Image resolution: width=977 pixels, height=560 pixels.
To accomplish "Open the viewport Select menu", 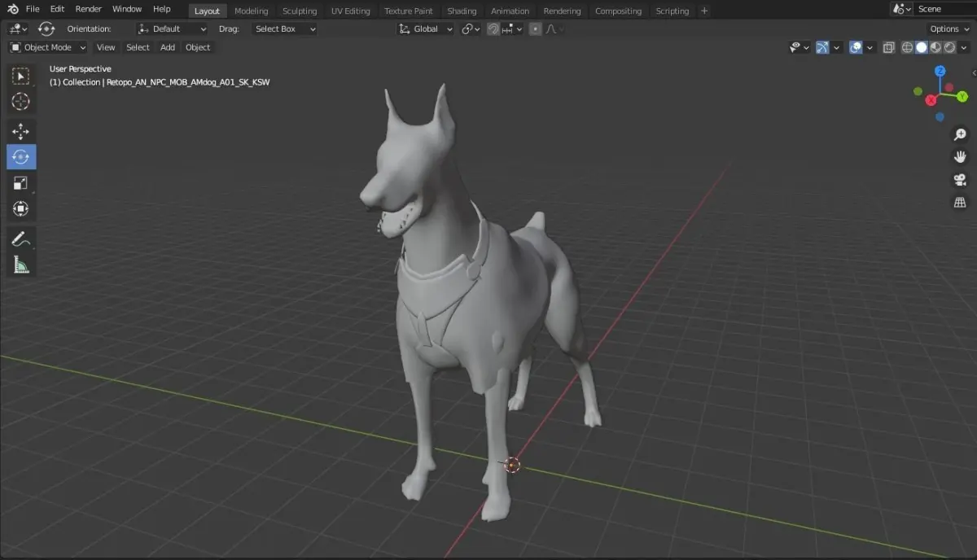I will click(x=138, y=47).
